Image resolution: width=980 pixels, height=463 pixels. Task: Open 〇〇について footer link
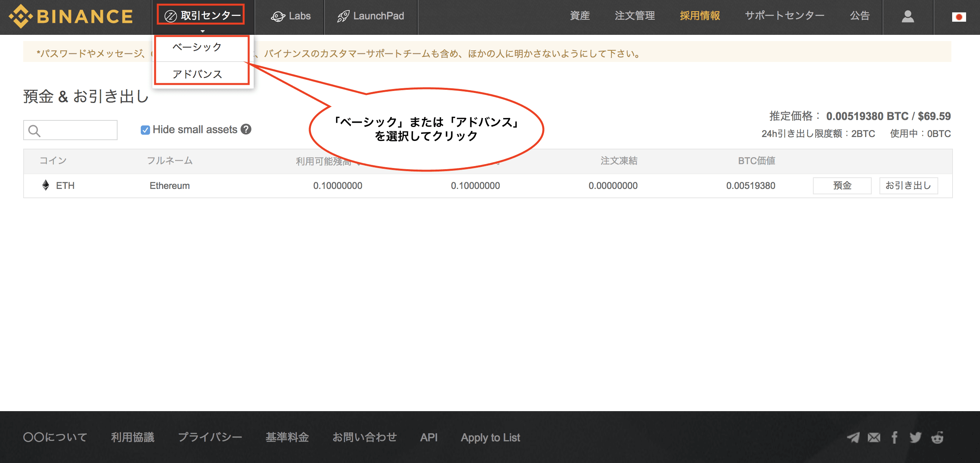[55, 437]
